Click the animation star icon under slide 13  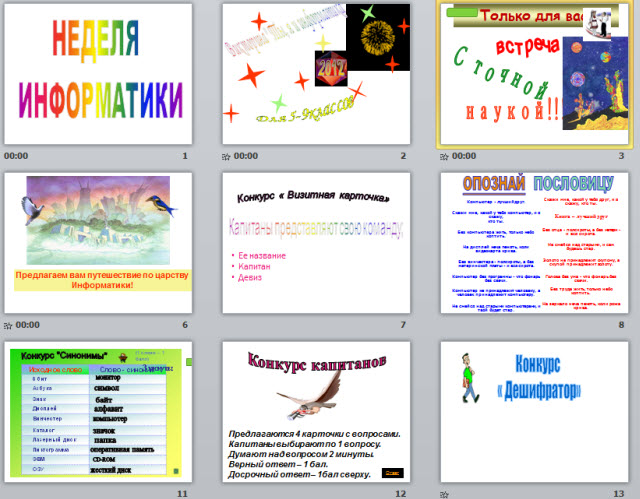[x=444, y=495]
